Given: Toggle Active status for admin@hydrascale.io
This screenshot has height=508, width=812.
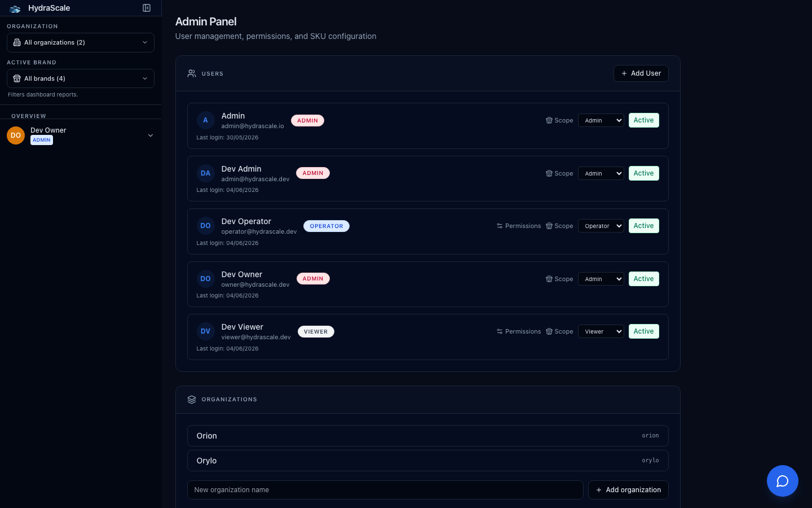Looking at the screenshot, I should pyautogui.click(x=643, y=120).
